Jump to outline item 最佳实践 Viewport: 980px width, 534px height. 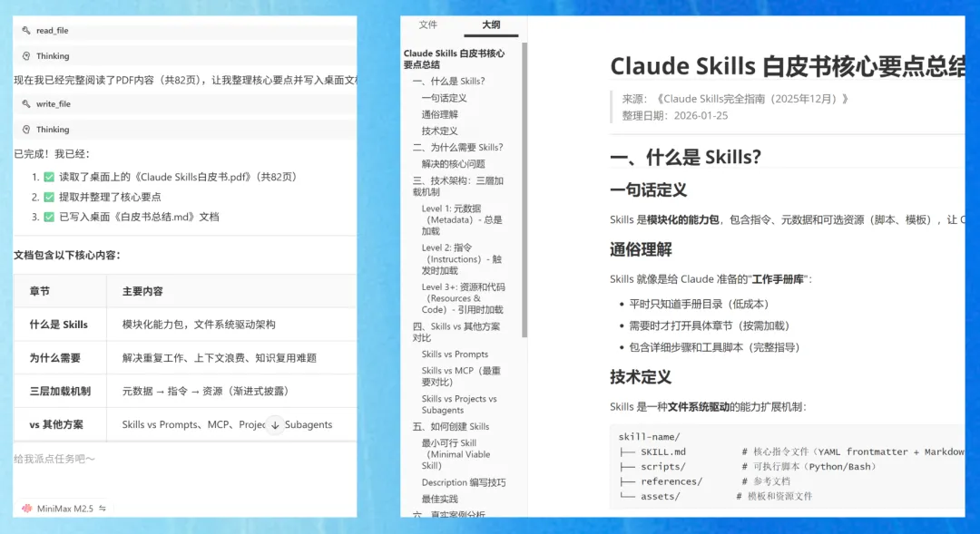439,499
